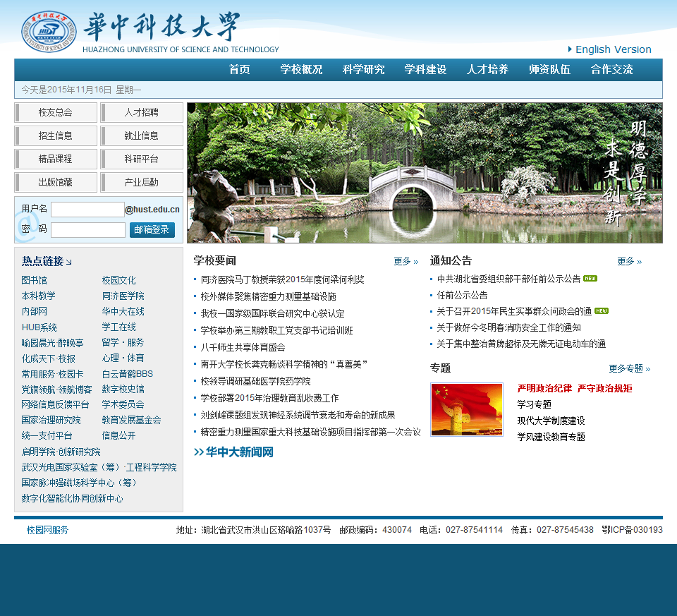Open 学校概况 navigation menu item
This screenshot has width=677, height=616.
301,70
